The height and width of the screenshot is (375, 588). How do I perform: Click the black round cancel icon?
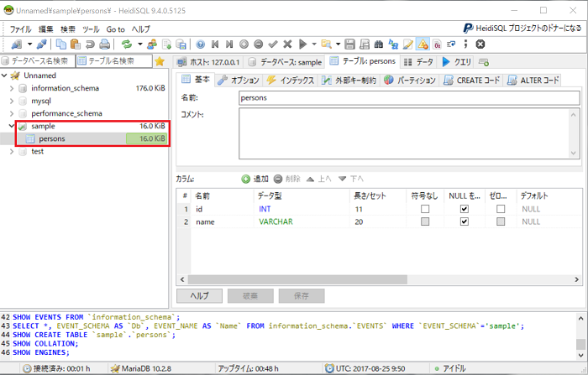tap(480, 44)
